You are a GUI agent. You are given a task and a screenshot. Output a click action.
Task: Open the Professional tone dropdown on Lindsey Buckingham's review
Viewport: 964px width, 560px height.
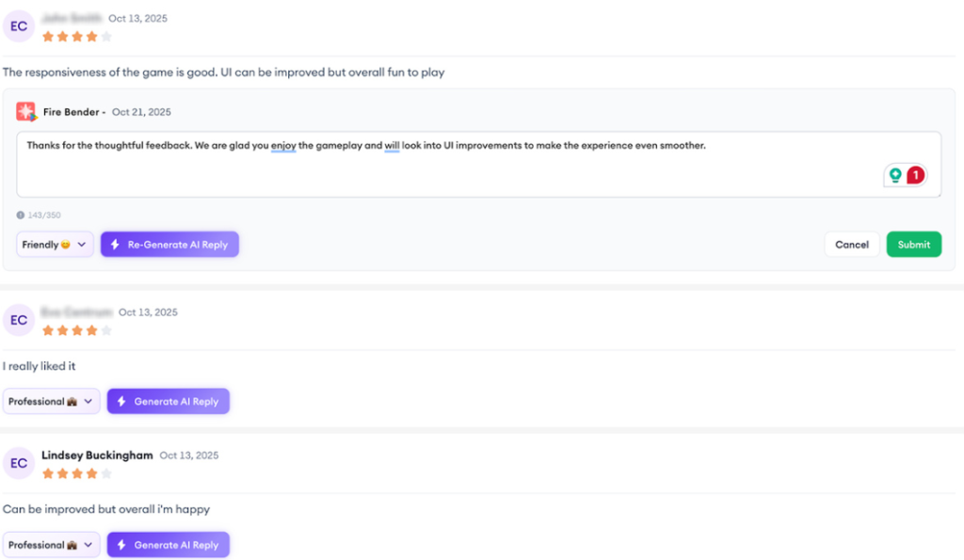[52, 545]
